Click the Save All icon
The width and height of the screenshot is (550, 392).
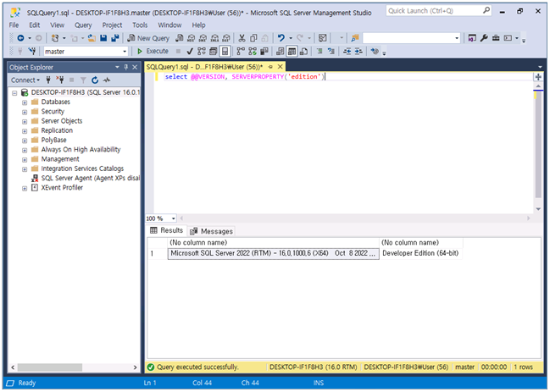click(x=115, y=38)
